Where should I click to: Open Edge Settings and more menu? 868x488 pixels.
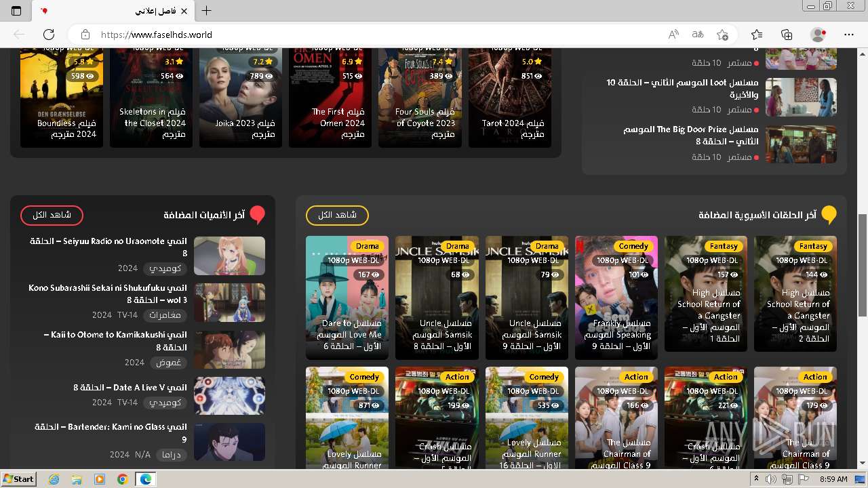(x=849, y=35)
